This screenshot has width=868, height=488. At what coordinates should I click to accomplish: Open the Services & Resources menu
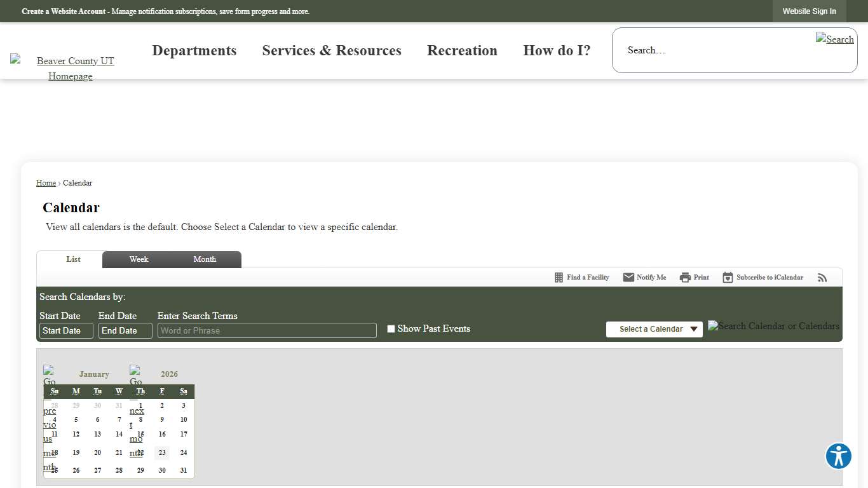point(332,51)
